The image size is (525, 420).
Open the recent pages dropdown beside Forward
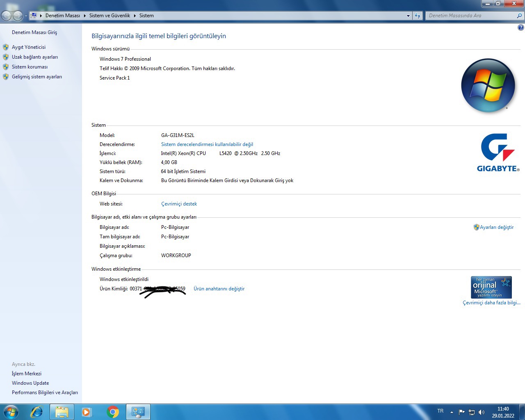tap(26, 16)
